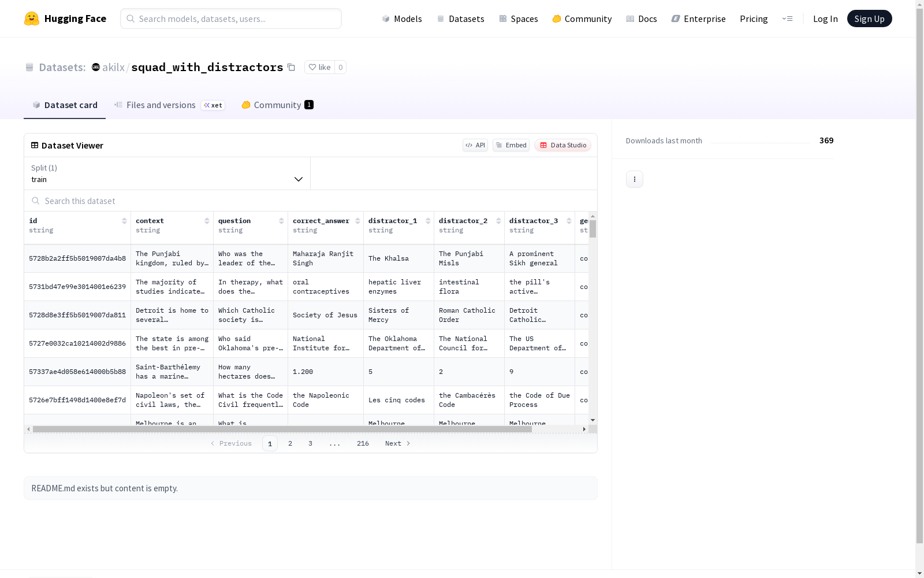
Task: Click the Datasets breadcrumb icon
Action: click(x=29, y=67)
